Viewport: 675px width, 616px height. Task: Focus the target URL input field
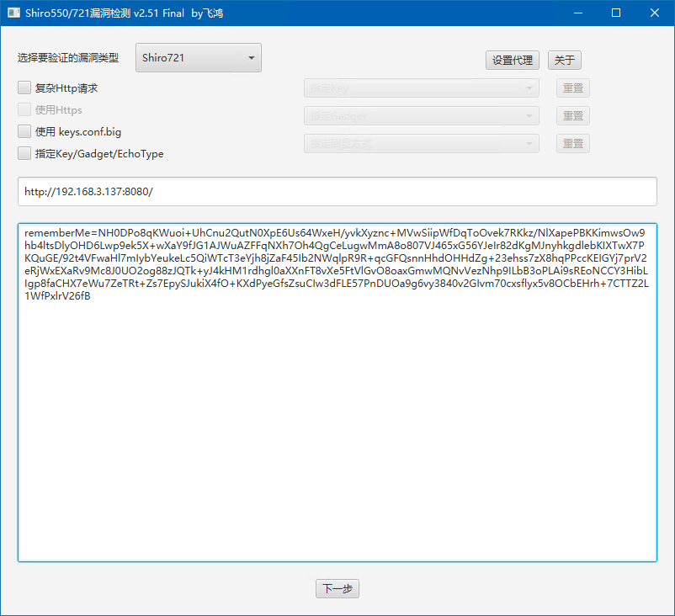(x=337, y=192)
